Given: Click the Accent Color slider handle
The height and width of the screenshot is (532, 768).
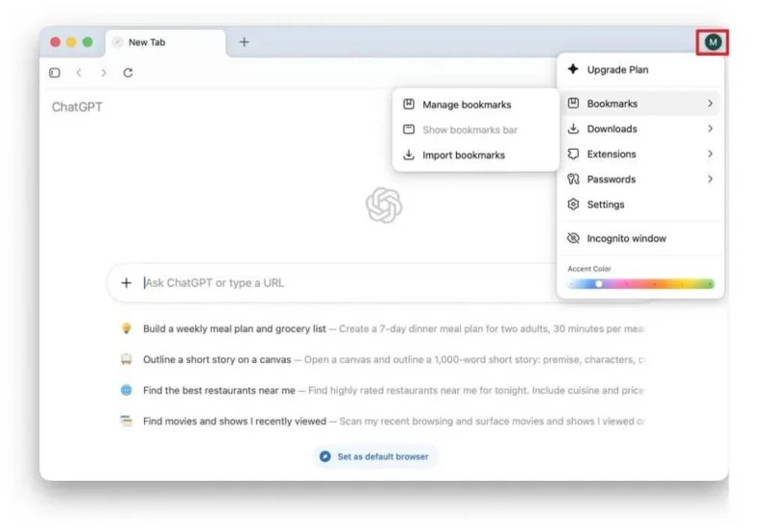Looking at the screenshot, I should click(x=598, y=283).
